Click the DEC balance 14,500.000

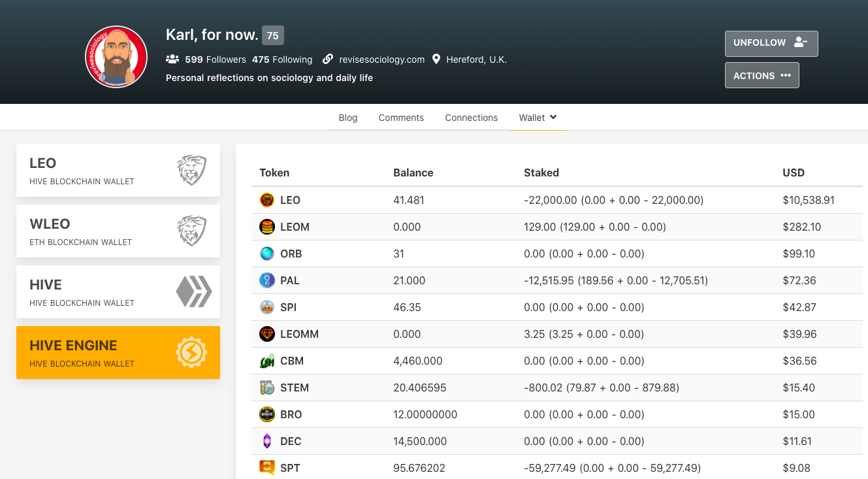[420, 441]
